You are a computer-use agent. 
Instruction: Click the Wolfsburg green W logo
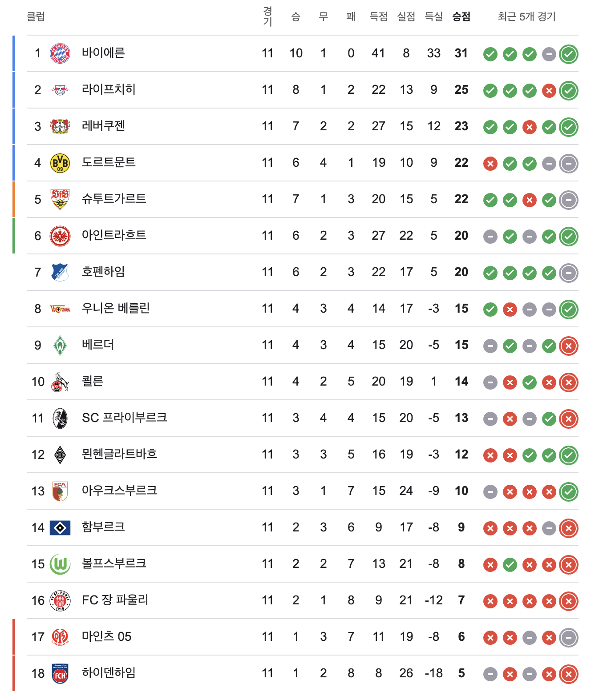(60, 564)
